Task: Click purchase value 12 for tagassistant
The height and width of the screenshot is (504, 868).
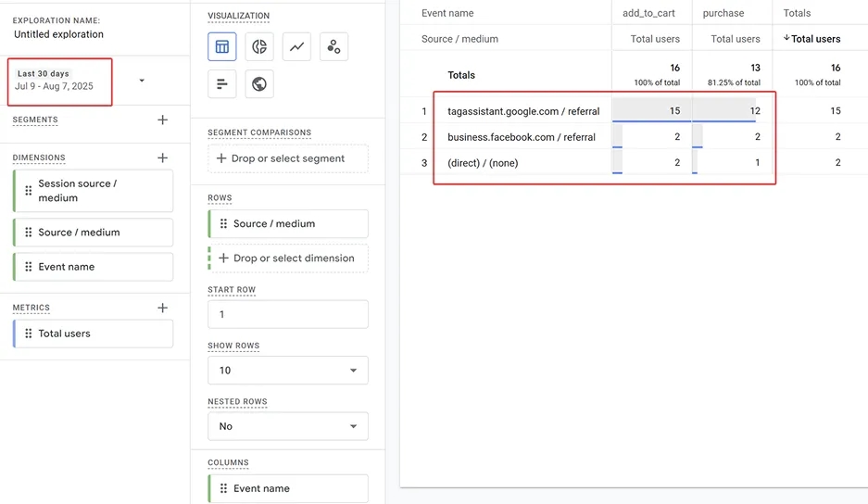Action: [755, 111]
